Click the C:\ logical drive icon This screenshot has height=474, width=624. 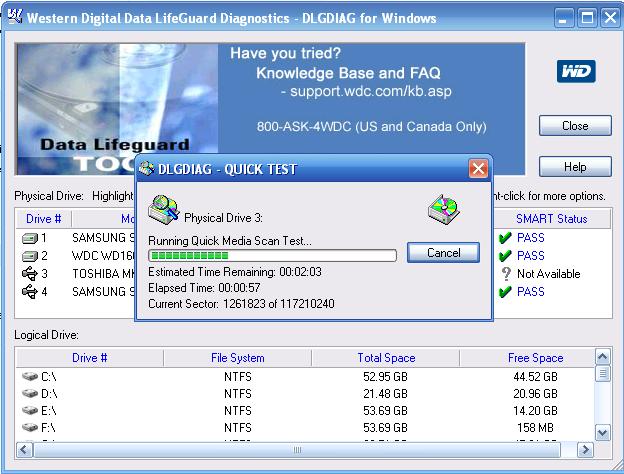point(30,376)
